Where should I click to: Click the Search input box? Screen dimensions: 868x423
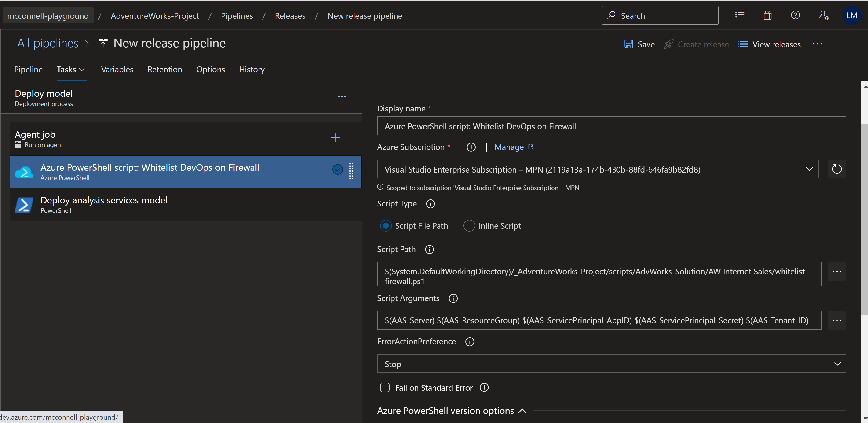pyautogui.click(x=660, y=15)
